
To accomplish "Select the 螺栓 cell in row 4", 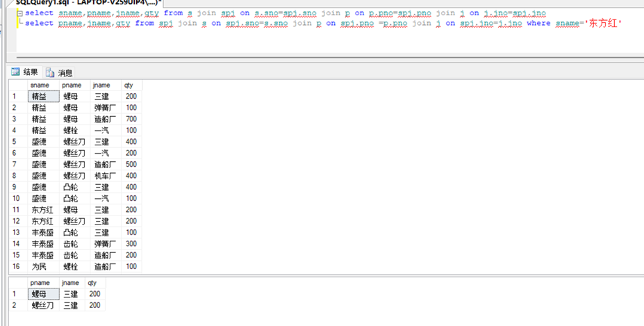I will point(75,131).
